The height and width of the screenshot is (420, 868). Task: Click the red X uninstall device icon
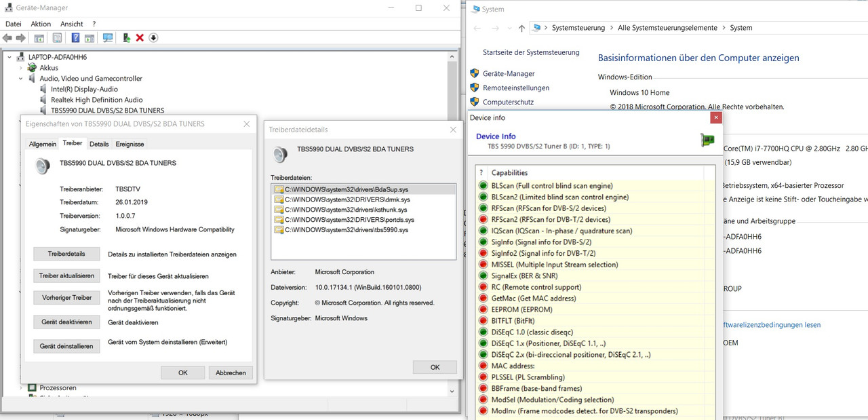[x=140, y=38]
